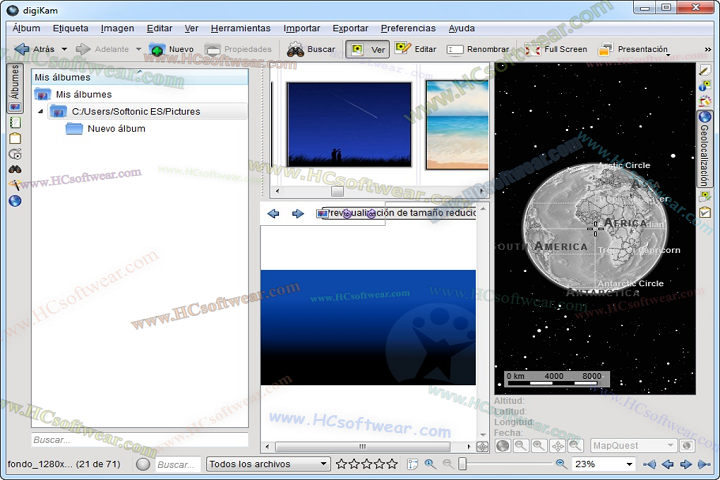Screen dimensions: 720x480
Task: Click the Nuevo album toolbar icon
Action: coord(171,49)
